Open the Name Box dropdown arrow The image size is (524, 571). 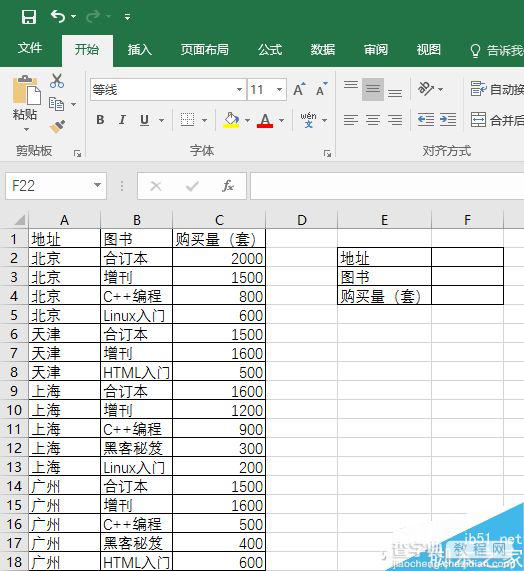tap(97, 185)
